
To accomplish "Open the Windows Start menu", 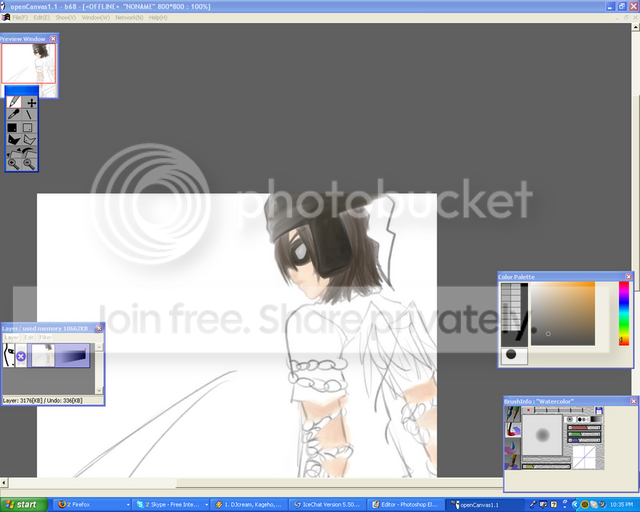I will 24,505.
